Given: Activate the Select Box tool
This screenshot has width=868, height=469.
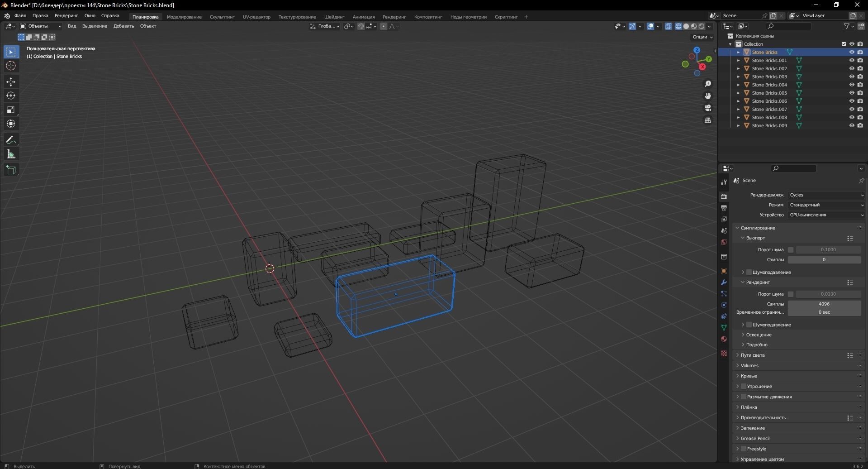Looking at the screenshot, I should (x=11, y=52).
